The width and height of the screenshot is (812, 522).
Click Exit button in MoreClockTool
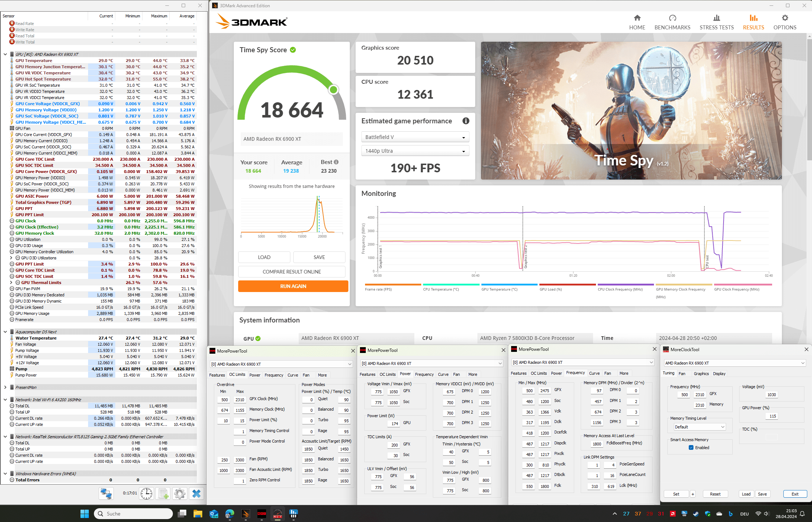pyautogui.click(x=795, y=494)
